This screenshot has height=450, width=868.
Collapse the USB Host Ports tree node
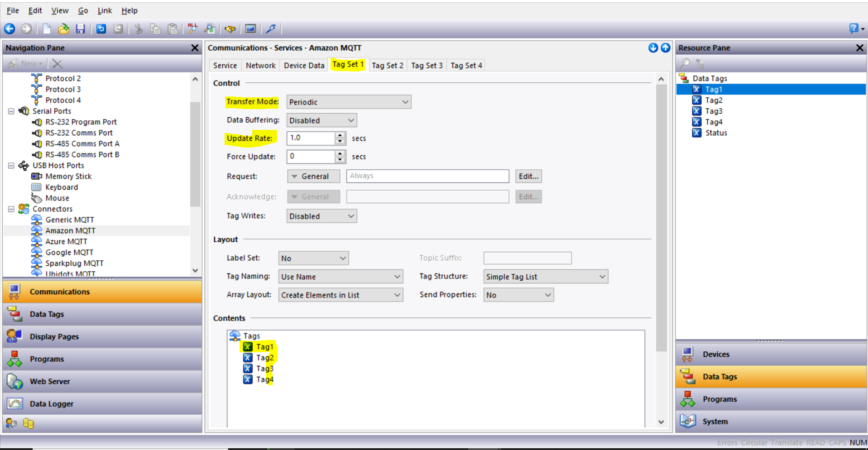pos(11,165)
